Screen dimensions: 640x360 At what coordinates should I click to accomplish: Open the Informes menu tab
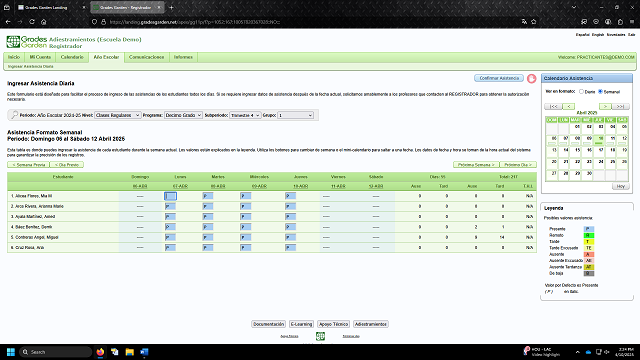(x=183, y=57)
